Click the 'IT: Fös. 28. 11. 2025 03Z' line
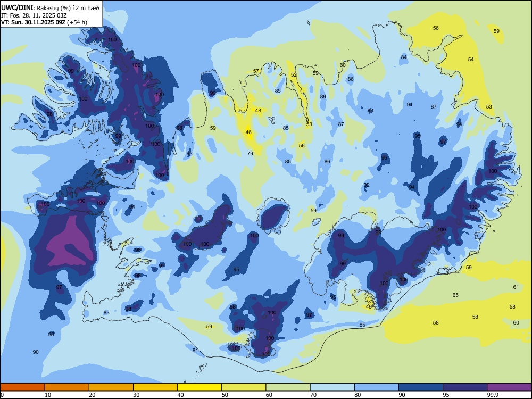The width and height of the screenshot is (532, 399). point(34,15)
